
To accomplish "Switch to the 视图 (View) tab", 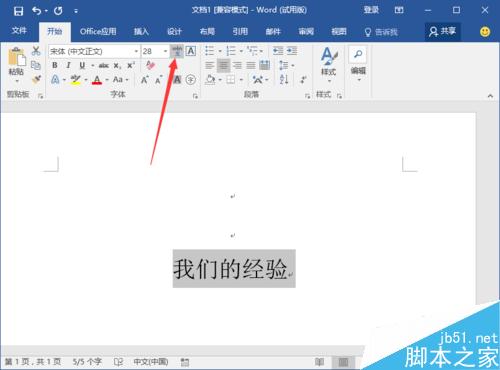I will tap(339, 31).
